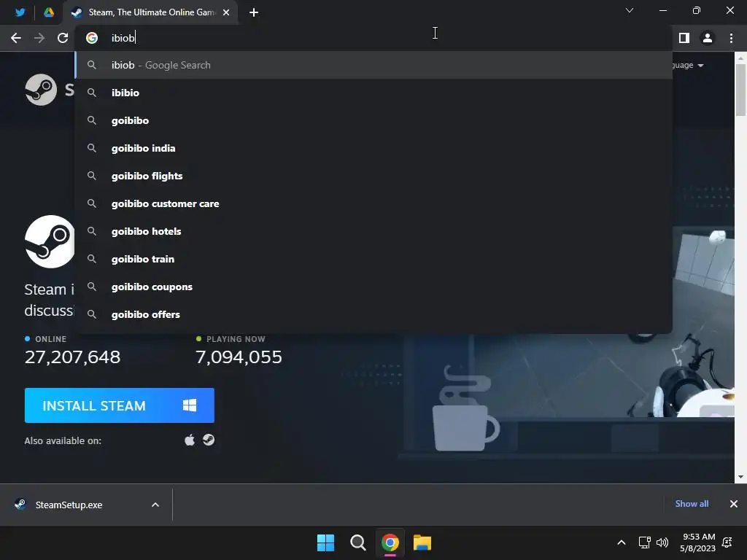Open the browser side panel
Viewport: 747px width, 560px height.
tap(684, 38)
